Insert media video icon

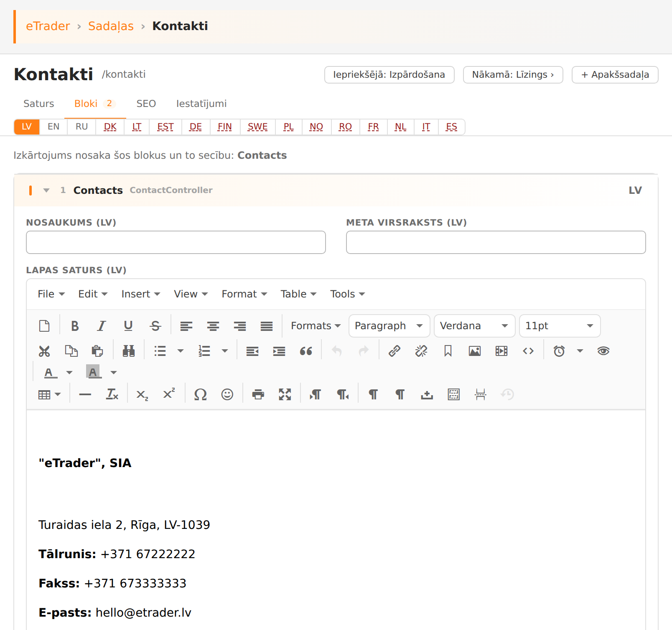pyautogui.click(x=501, y=351)
